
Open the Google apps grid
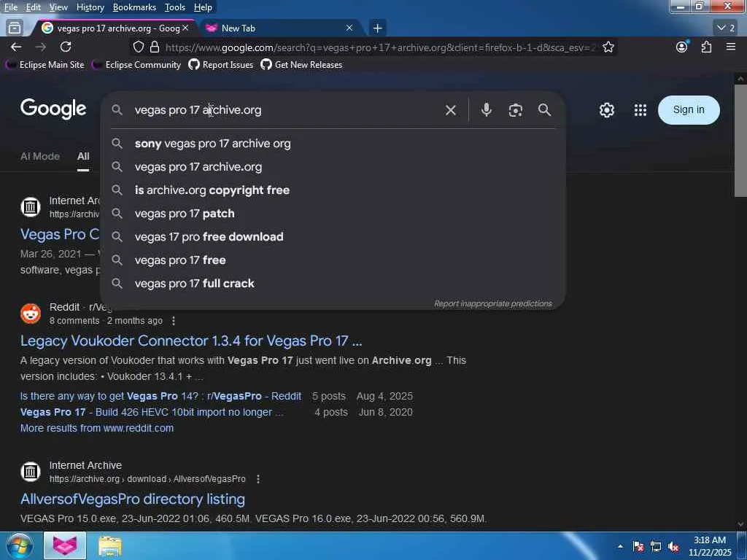pyautogui.click(x=640, y=110)
